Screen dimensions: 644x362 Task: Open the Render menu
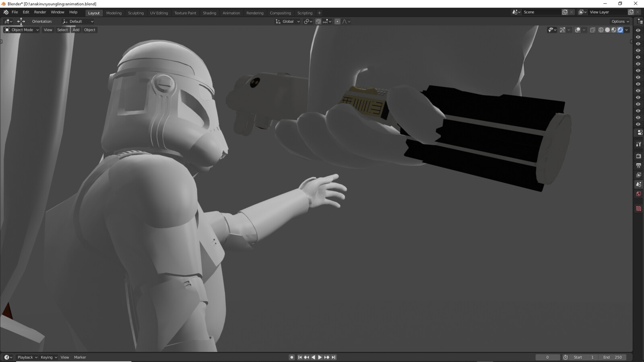pos(40,12)
